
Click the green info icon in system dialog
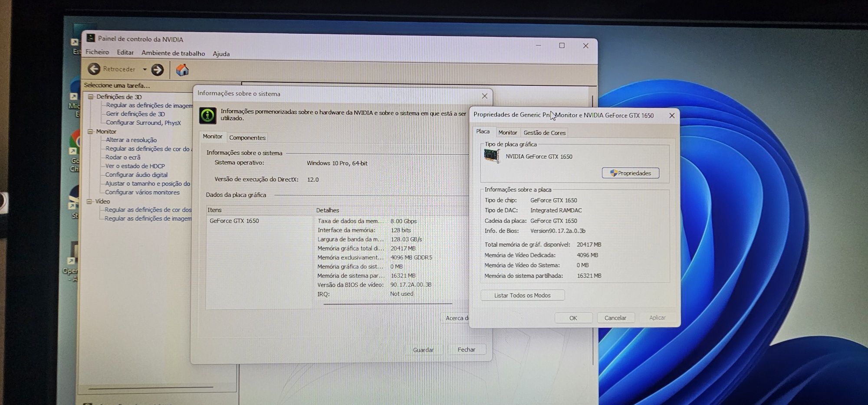click(207, 115)
